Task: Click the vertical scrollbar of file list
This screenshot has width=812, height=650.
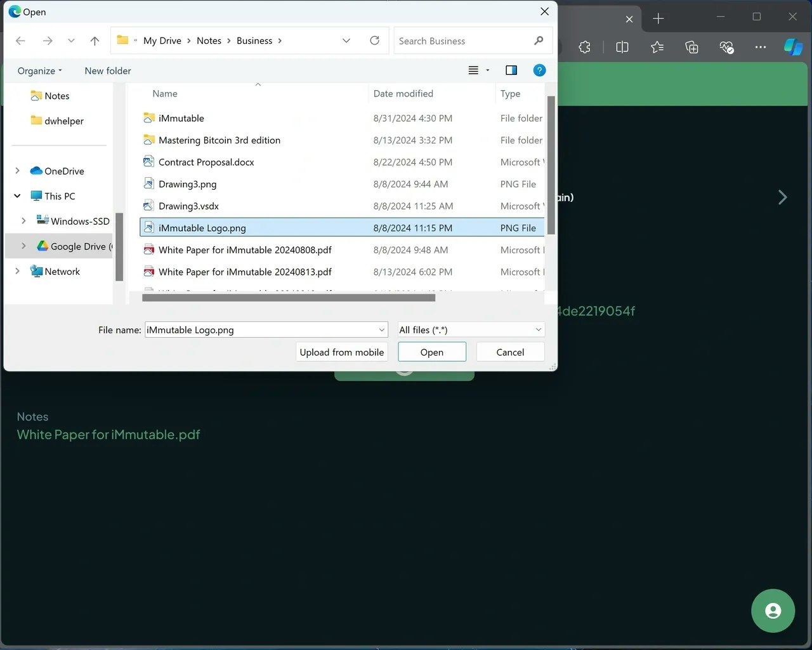Action: coord(551,165)
